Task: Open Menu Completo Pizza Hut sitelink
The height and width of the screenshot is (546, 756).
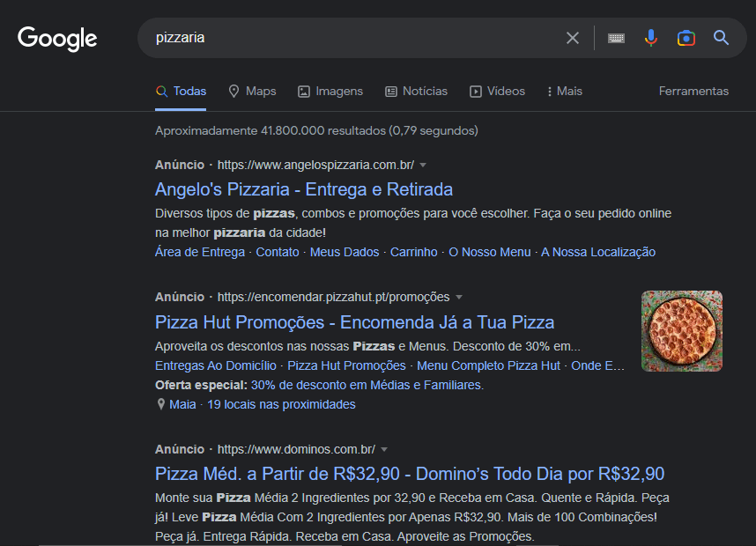Action: pyautogui.click(x=488, y=365)
